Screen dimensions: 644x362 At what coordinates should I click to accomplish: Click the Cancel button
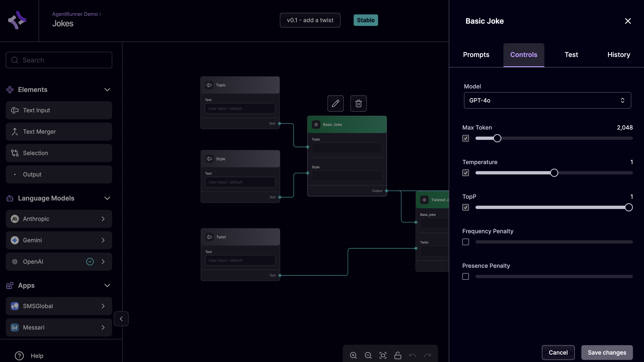(x=558, y=353)
